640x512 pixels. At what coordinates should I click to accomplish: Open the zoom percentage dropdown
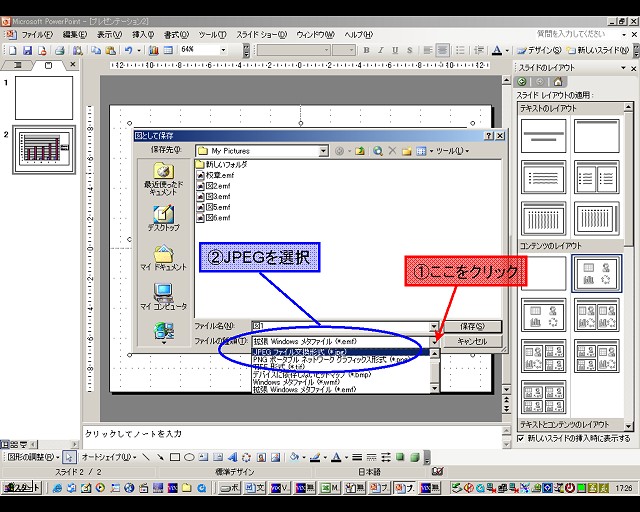tap(223, 50)
